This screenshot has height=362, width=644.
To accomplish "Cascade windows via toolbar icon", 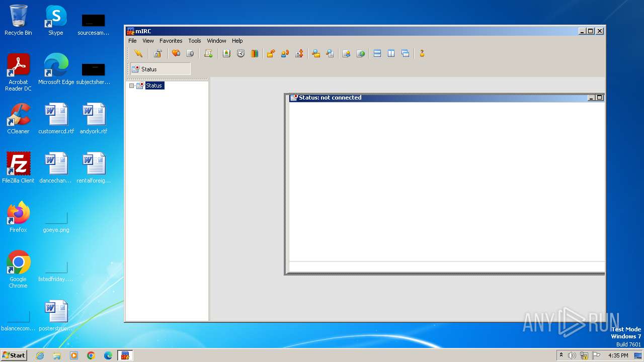I will (x=405, y=53).
